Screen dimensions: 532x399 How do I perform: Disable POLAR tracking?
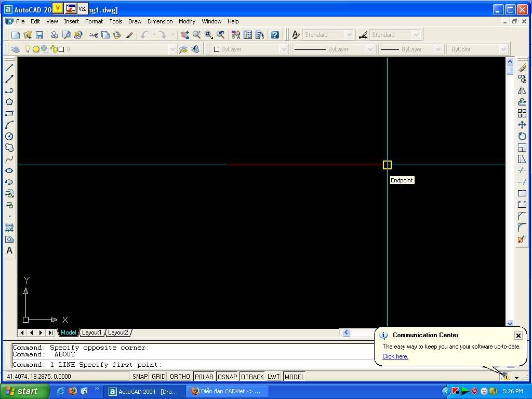pos(204,377)
